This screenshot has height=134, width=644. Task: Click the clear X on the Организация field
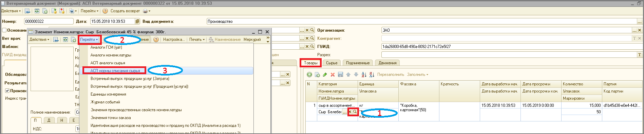coord(640,30)
